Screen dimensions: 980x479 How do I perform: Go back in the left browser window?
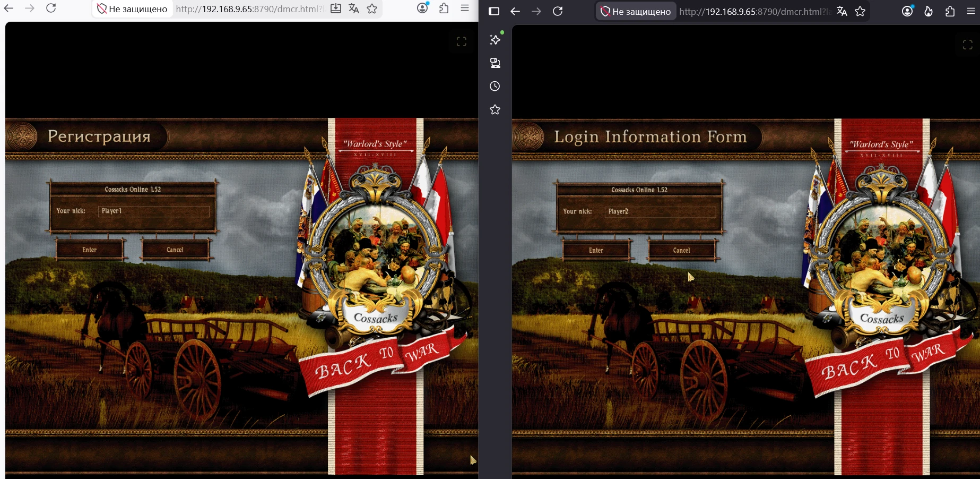point(9,8)
